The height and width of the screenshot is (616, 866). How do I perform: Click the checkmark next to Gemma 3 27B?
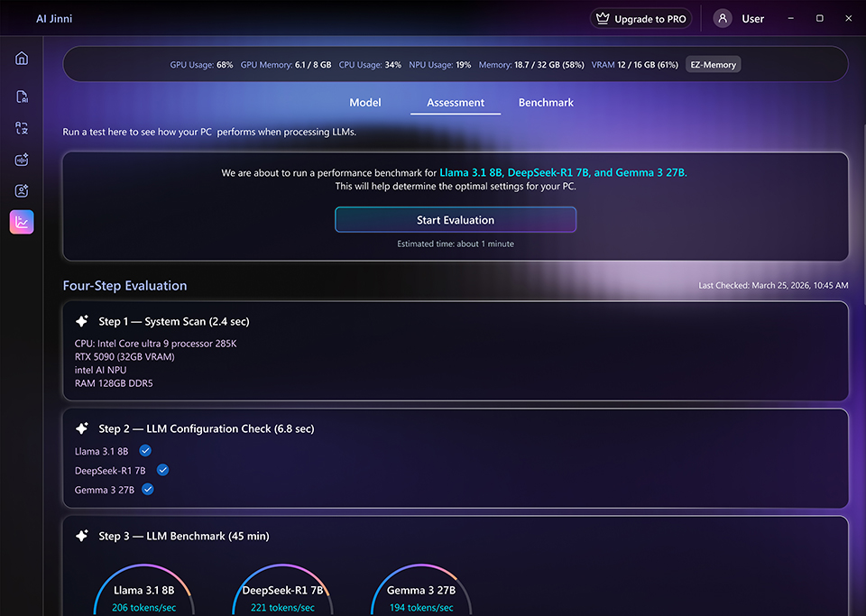click(x=147, y=490)
